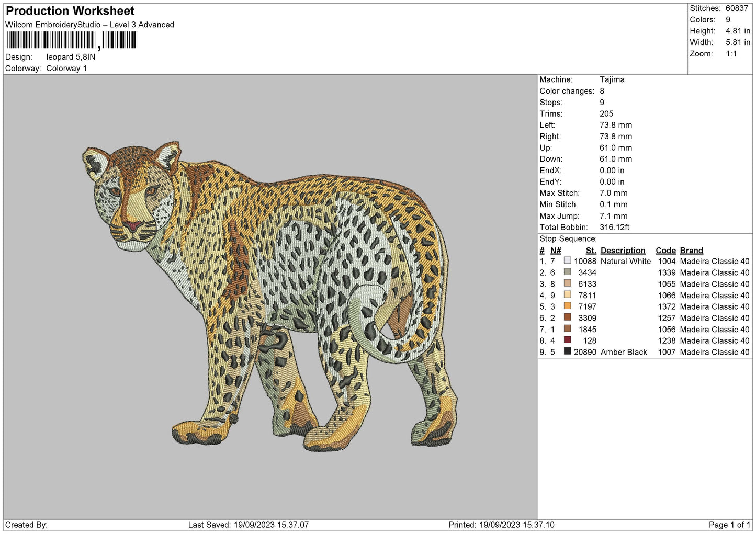Click the Width value 5.81 in
This screenshot has height=534, width=756.
click(x=738, y=42)
